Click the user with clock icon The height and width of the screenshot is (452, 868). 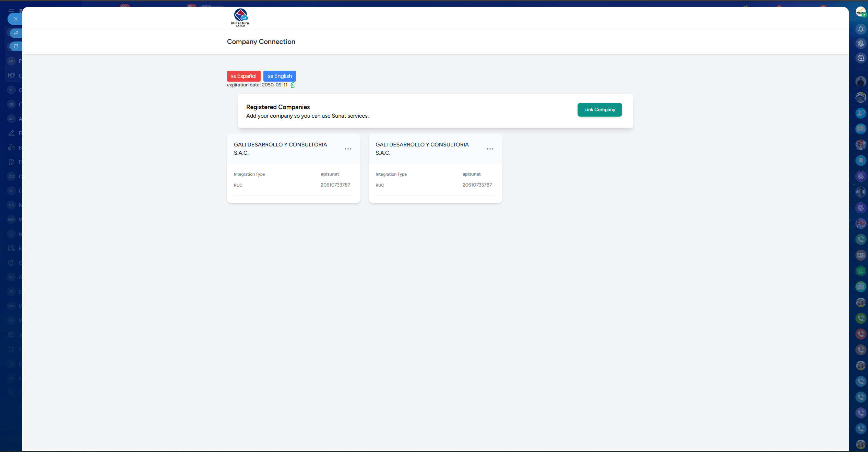click(x=860, y=113)
